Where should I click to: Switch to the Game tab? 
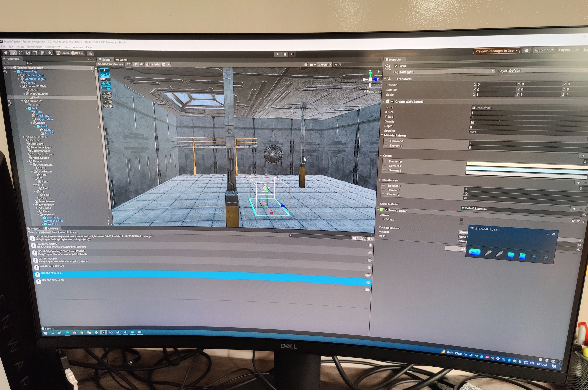coord(122,60)
